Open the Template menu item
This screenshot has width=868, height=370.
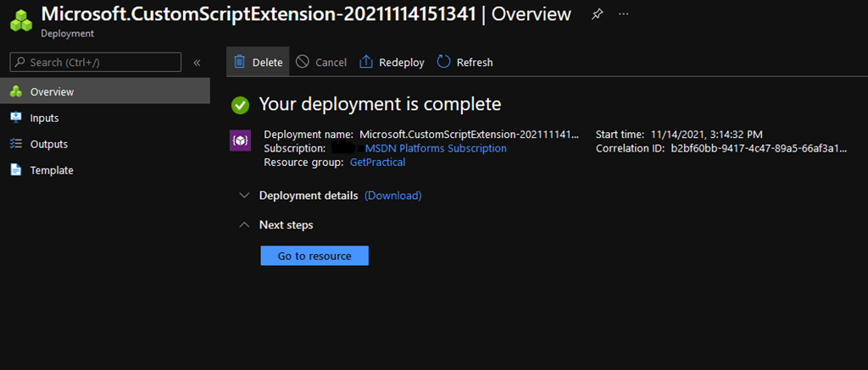point(104,170)
